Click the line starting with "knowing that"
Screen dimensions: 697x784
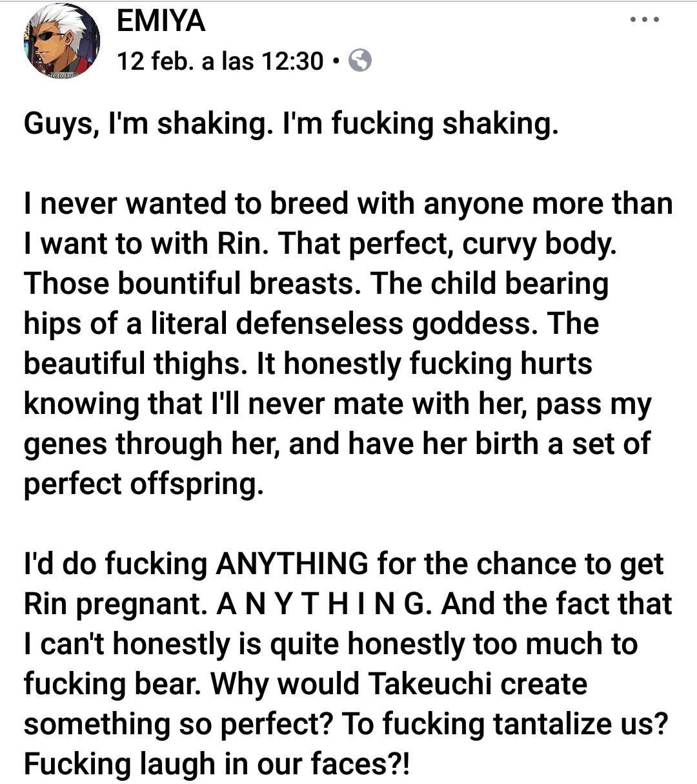click(337, 404)
